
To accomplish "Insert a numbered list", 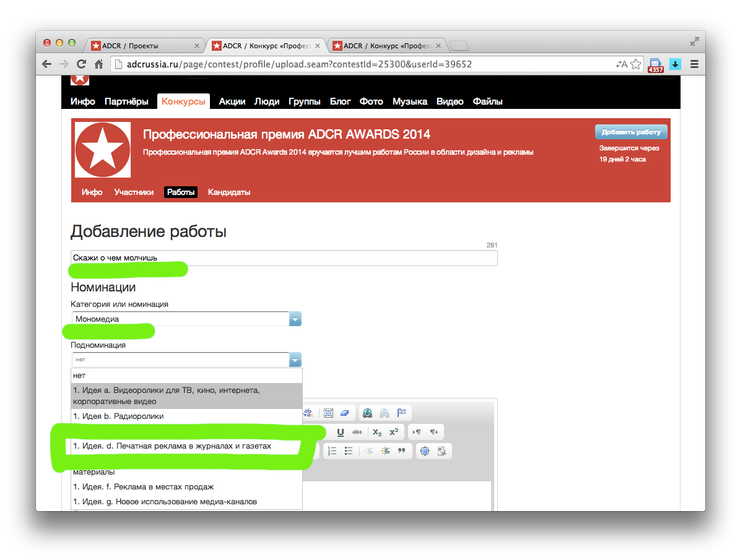I will pos(332,451).
